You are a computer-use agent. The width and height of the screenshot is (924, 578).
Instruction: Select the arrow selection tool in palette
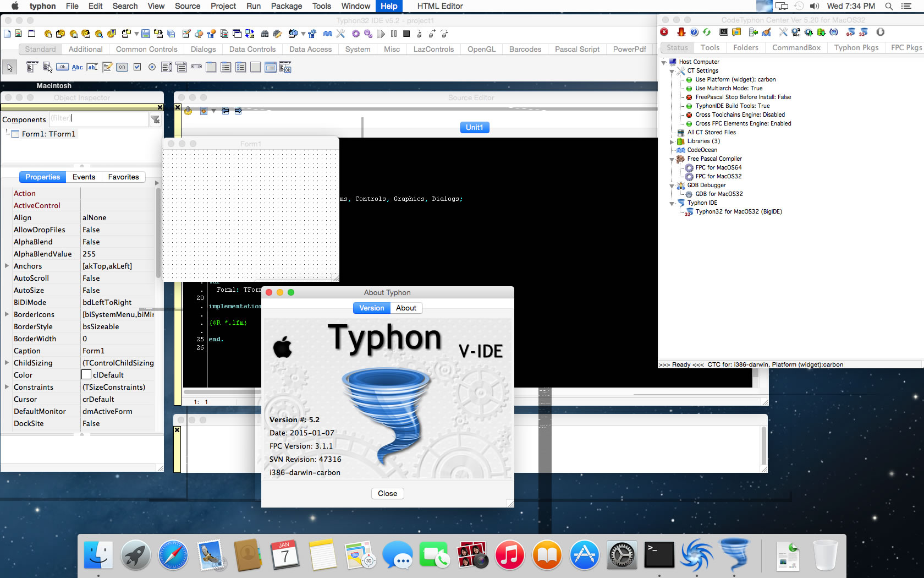(10, 67)
